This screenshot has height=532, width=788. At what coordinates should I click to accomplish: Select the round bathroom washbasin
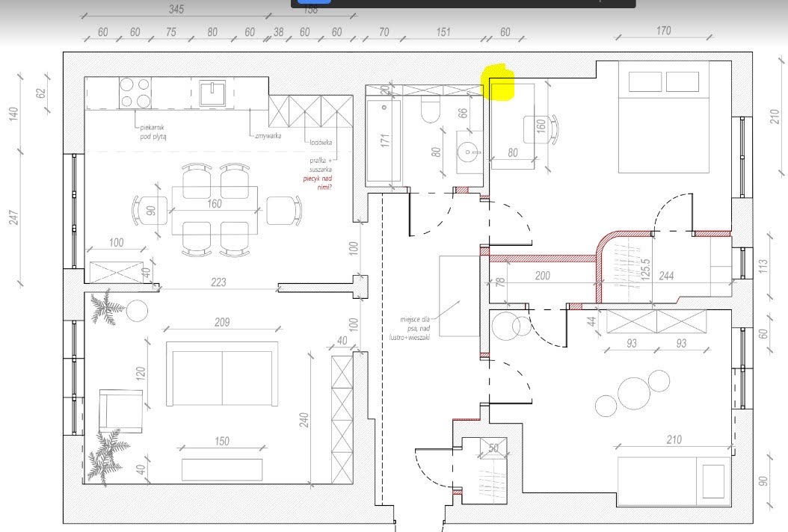pyautogui.click(x=470, y=152)
